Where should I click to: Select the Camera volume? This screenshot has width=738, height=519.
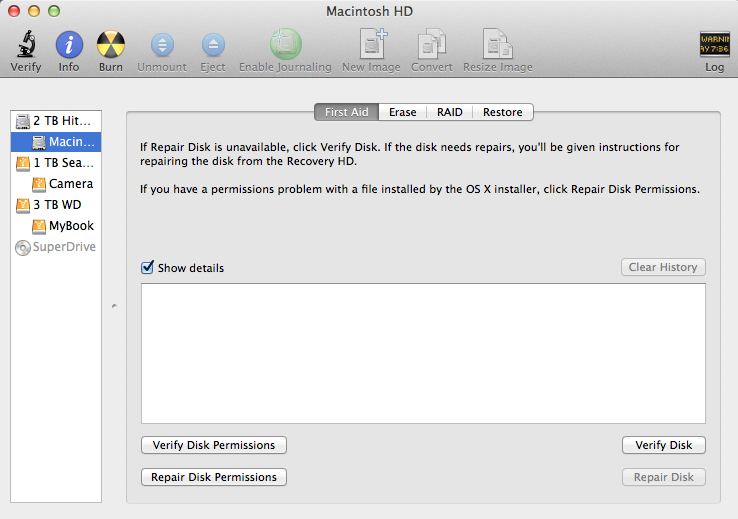[56, 184]
